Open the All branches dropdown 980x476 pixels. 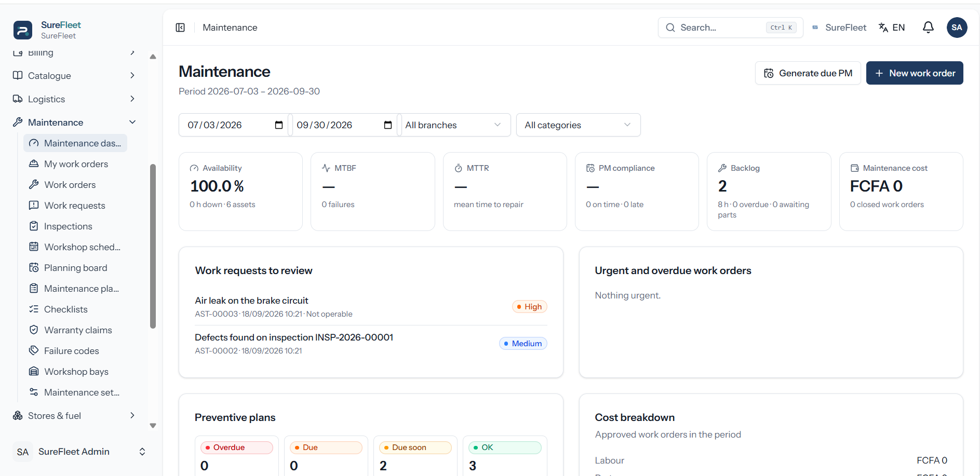pos(454,125)
